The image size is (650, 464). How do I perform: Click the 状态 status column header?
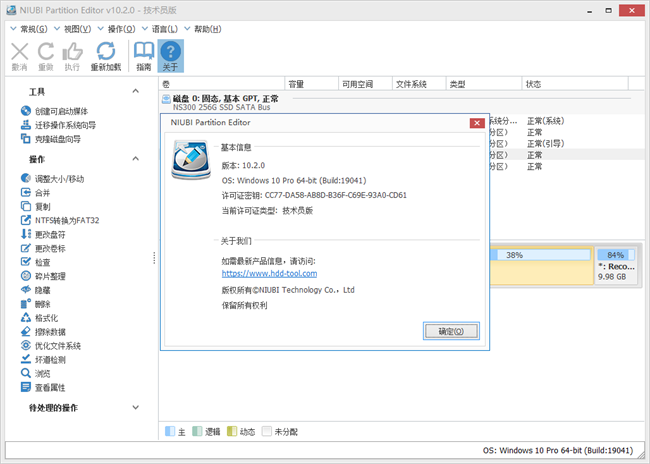tap(575, 84)
